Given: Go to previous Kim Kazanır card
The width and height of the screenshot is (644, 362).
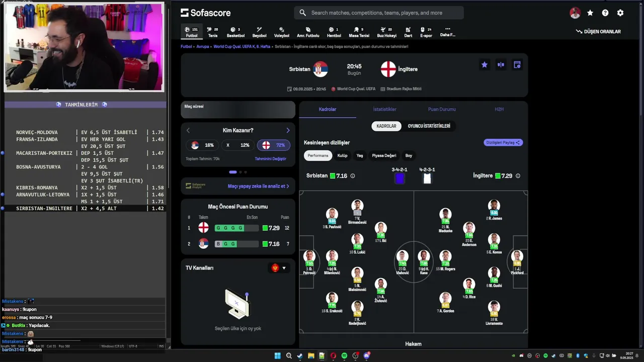Looking at the screenshot, I should pyautogui.click(x=188, y=130).
